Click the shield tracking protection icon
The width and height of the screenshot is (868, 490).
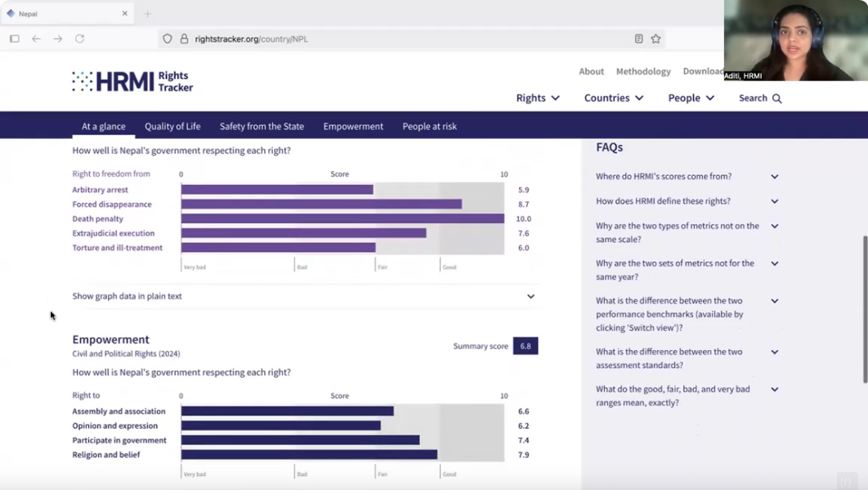168,38
